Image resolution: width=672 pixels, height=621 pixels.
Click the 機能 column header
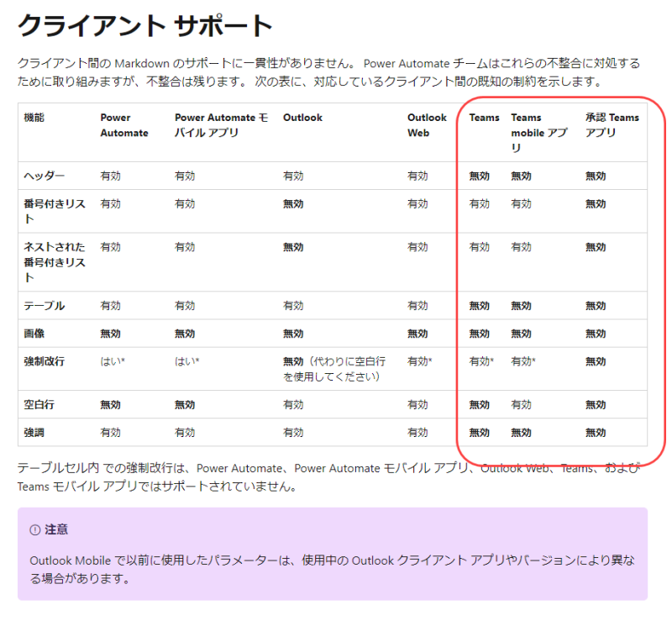(x=34, y=118)
